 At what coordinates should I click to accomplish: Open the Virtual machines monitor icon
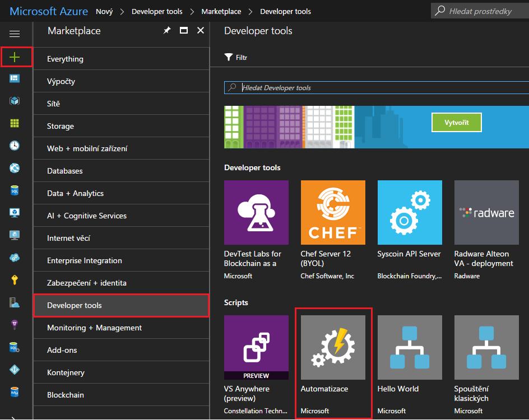(x=15, y=213)
